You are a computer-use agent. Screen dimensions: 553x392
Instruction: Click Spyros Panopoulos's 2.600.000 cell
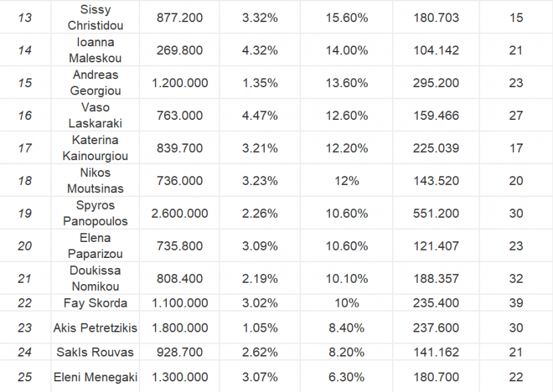(x=180, y=214)
